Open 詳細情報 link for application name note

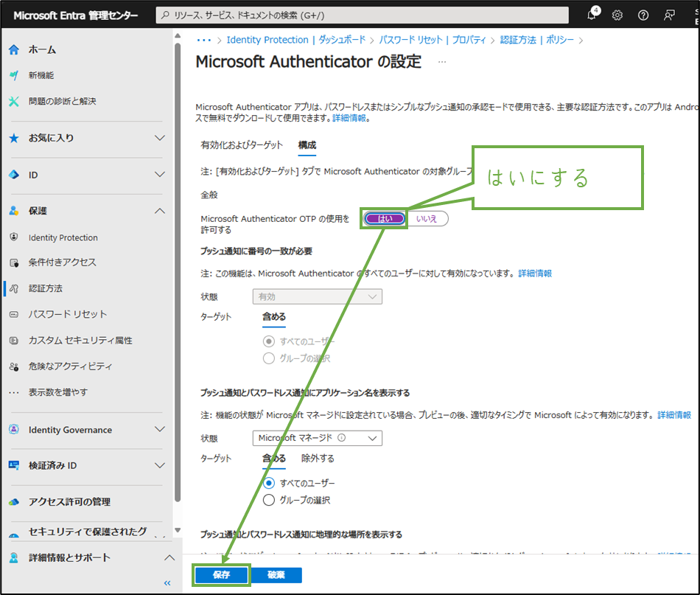coord(674,415)
